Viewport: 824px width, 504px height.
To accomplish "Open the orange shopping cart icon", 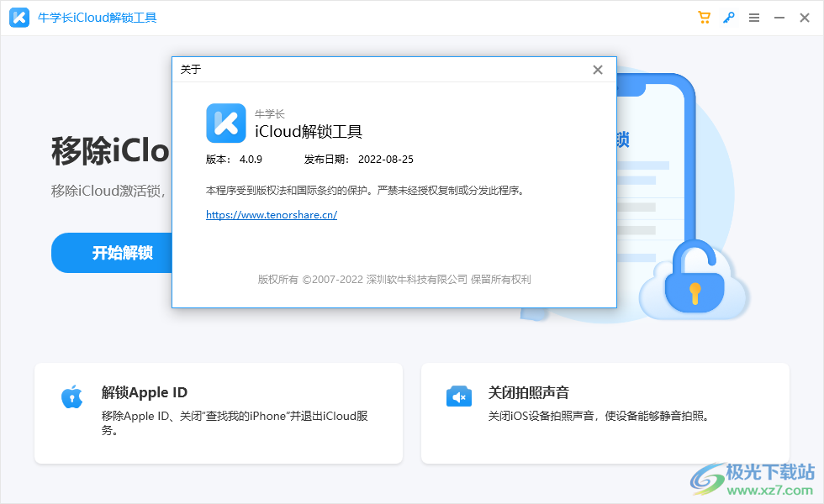I will tap(704, 17).
